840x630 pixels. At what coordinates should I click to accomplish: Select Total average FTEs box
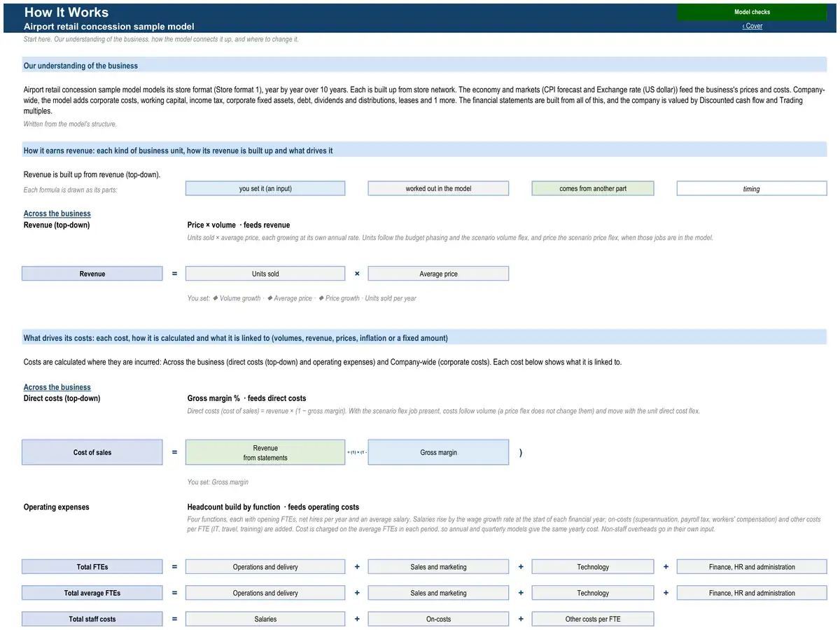(92, 593)
